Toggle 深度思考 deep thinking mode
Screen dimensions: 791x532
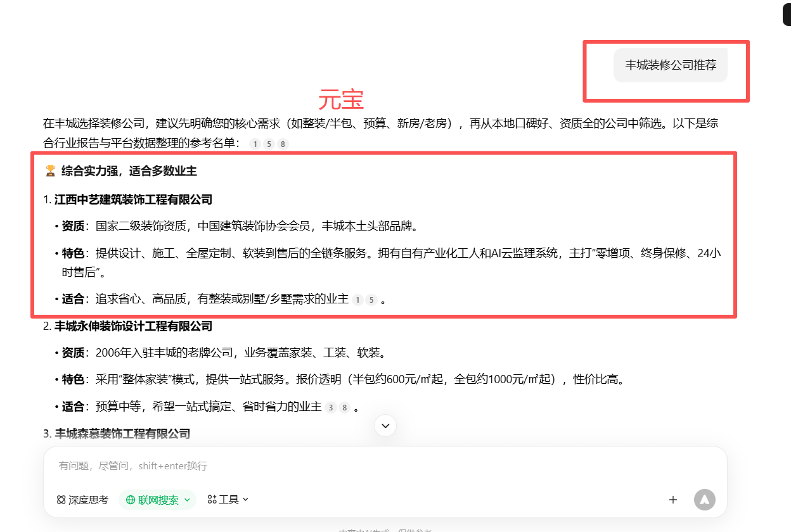tap(82, 500)
